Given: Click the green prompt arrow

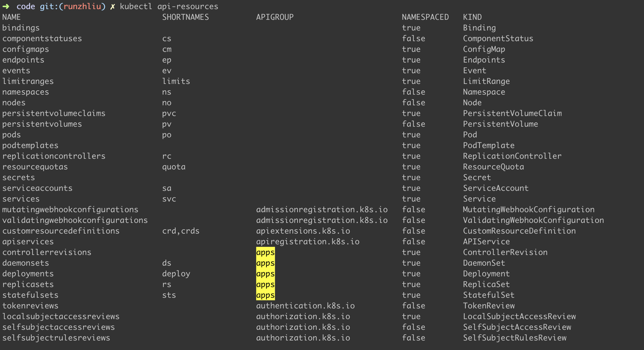Looking at the screenshot, I should pos(6,6).
